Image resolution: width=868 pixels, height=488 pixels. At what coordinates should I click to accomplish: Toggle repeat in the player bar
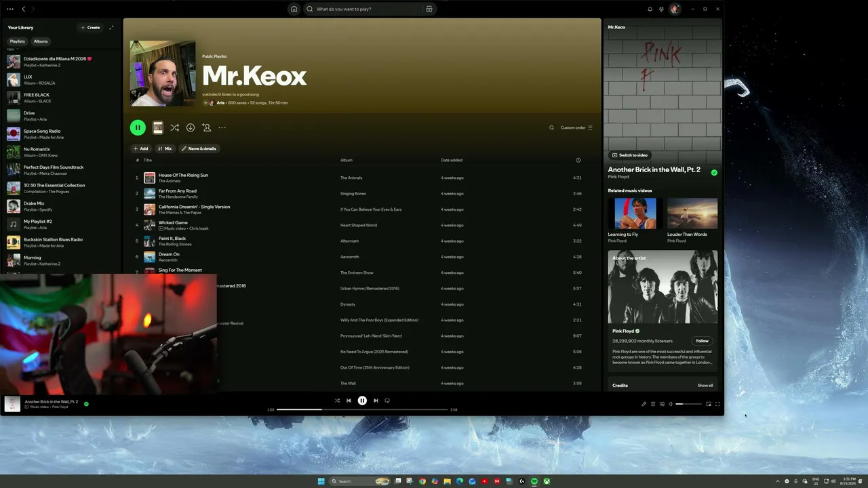tap(387, 401)
